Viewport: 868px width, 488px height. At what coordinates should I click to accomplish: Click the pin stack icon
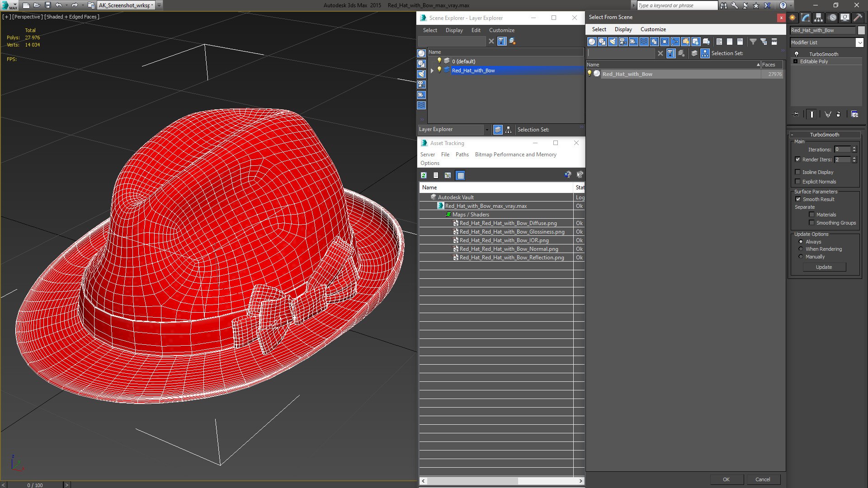click(796, 114)
